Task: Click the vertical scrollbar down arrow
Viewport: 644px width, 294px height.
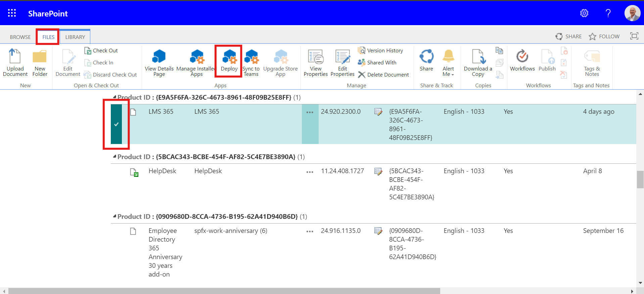Action: (640, 283)
